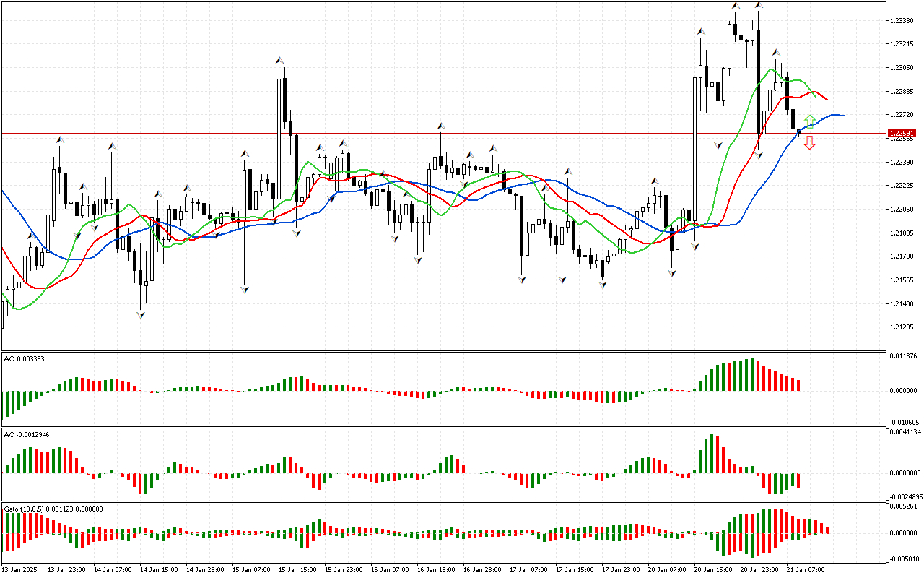Click the 15 Jan 15:00 time label
This screenshot has width=924, height=578.
click(x=297, y=569)
